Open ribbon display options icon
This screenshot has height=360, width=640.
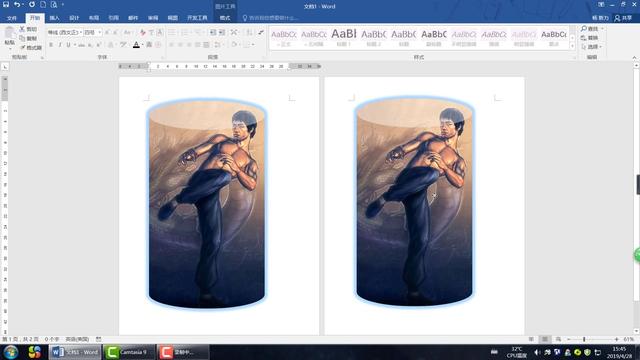point(601,4)
